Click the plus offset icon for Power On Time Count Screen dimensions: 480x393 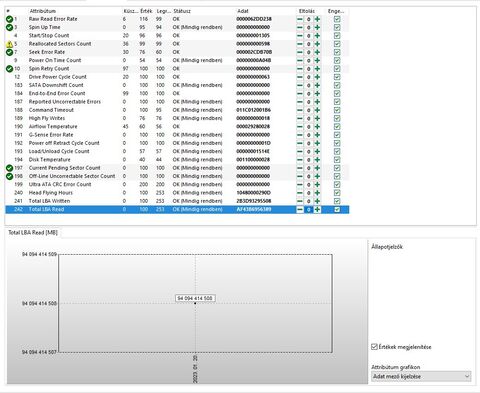[317, 61]
